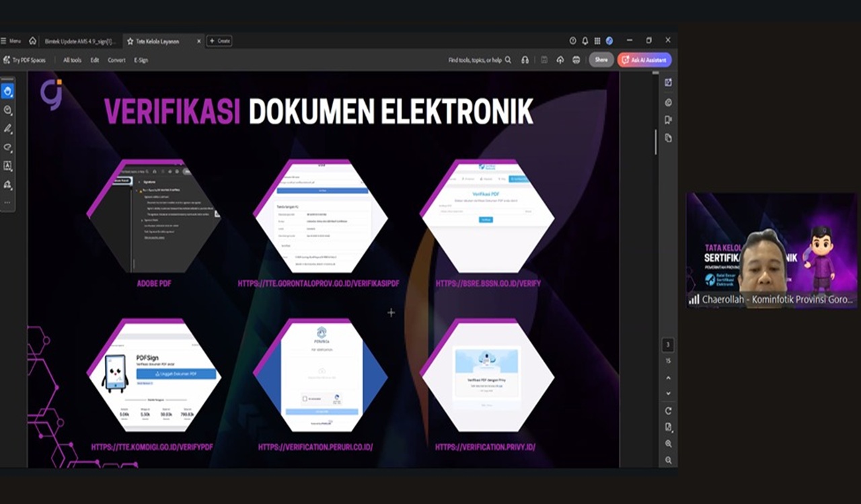Select the freehand draw loop tool
This screenshot has width=861, height=504.
point(8,147)
